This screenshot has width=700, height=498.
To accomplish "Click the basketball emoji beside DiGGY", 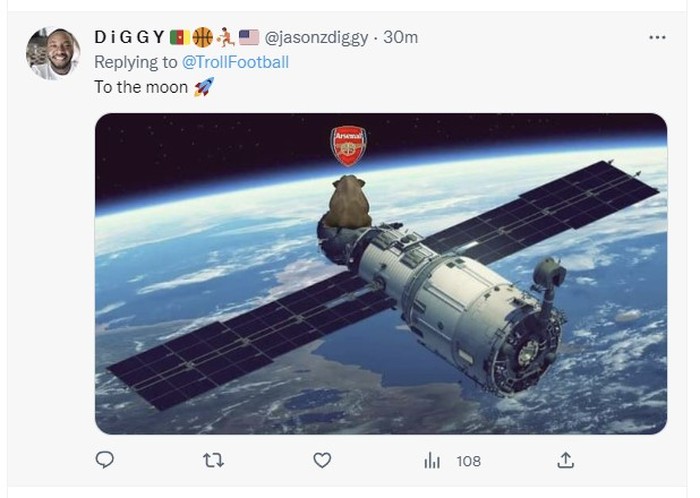I will tap(203, 38).
